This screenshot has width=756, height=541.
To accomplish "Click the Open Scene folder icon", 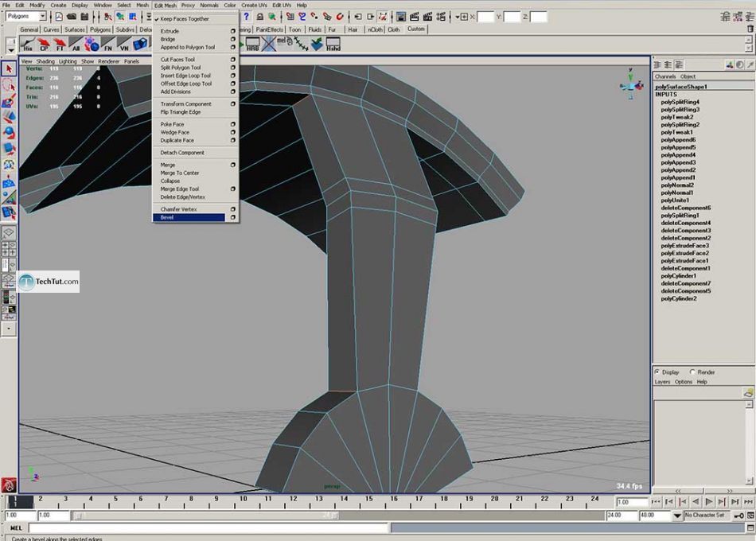I will [x=72, y=17].
